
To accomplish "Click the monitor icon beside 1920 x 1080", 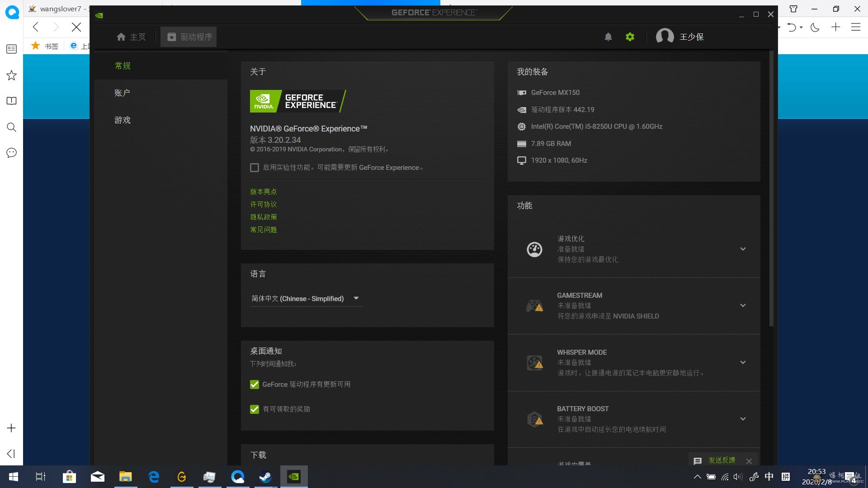I will point(522,160).
